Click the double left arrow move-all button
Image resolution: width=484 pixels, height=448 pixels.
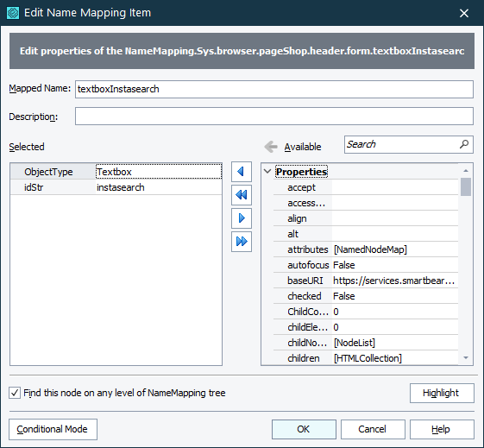(x=242, y=195)
